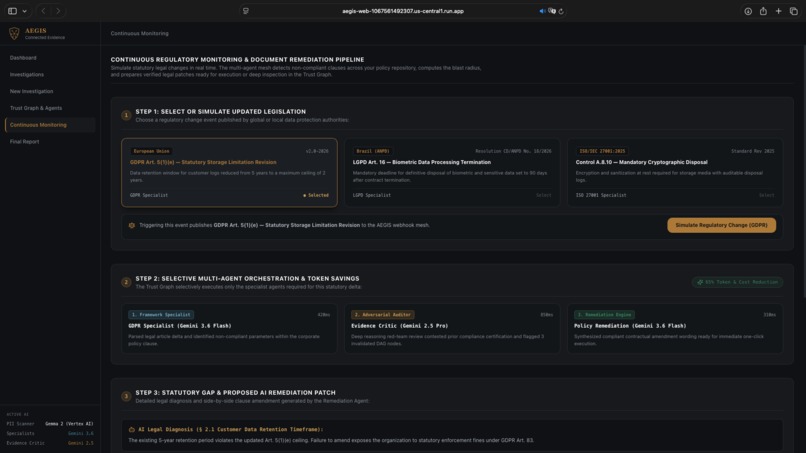Click the AI Legal Diagnosis icon

tap(132, 429)
